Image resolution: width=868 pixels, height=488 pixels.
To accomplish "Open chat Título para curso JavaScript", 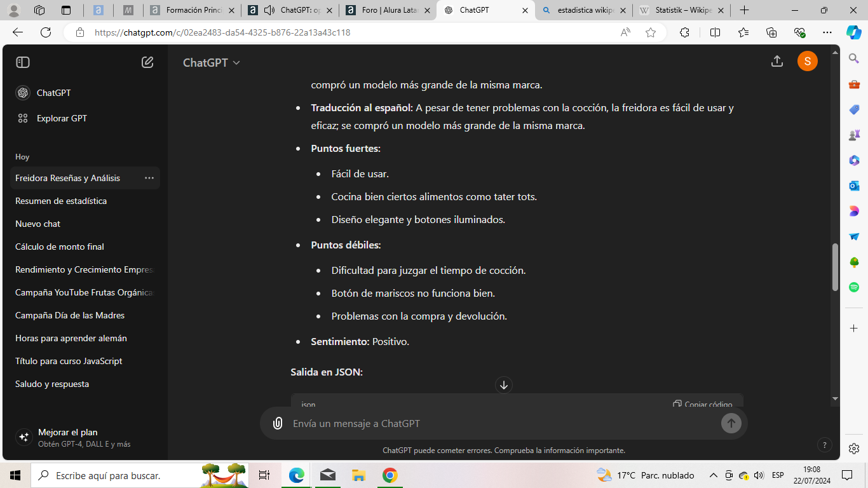I will click(x=85, y=361).
